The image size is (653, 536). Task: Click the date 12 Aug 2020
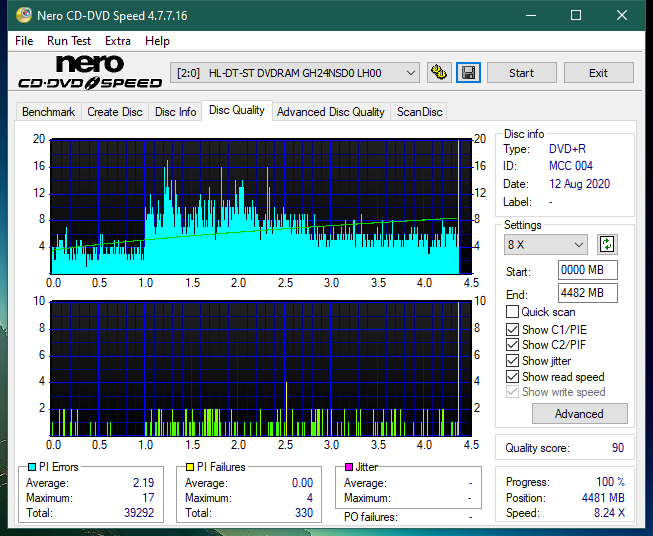tap(579, 184)
